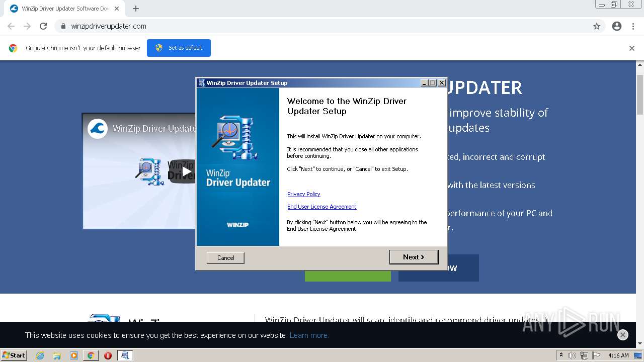
Task: Click the green download button
Action: tap(348, 276)
